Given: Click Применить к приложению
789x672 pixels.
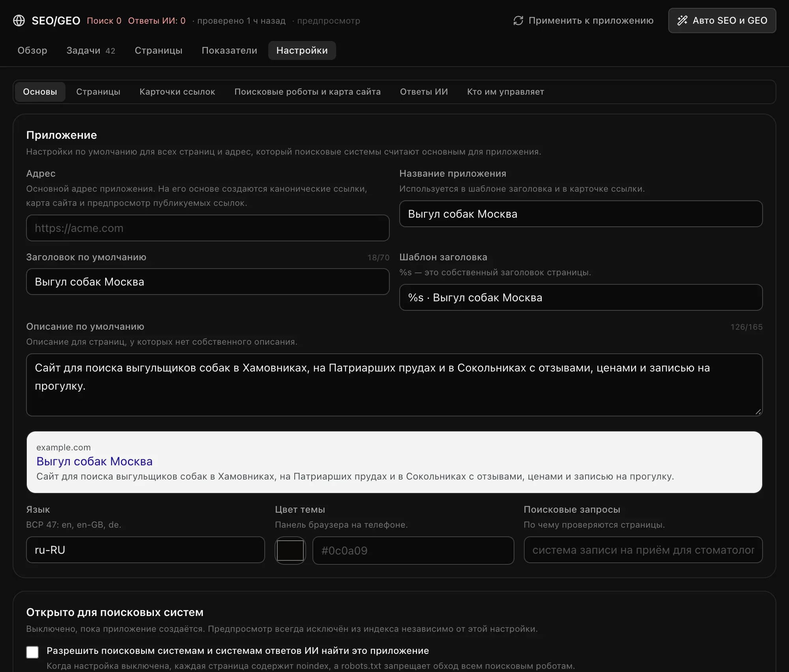Looking at the screenshot, I should pos(583,21).
